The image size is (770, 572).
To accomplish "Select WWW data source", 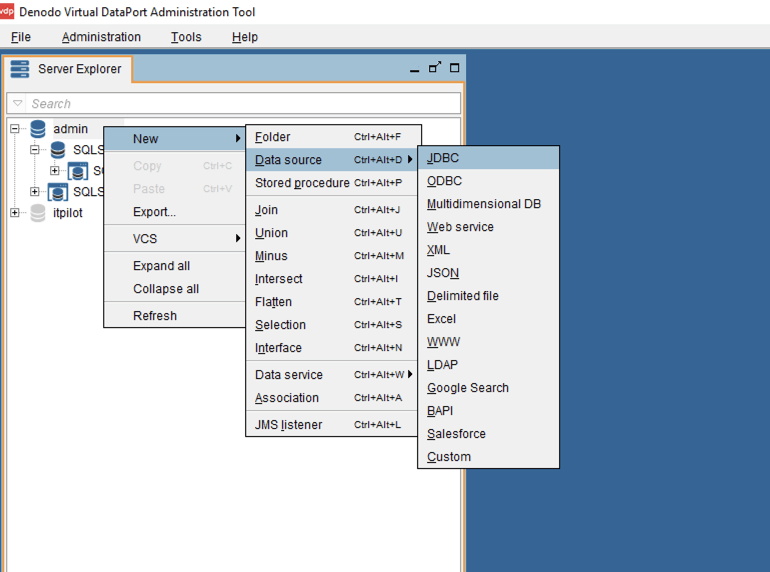I will tap(489, 342).
